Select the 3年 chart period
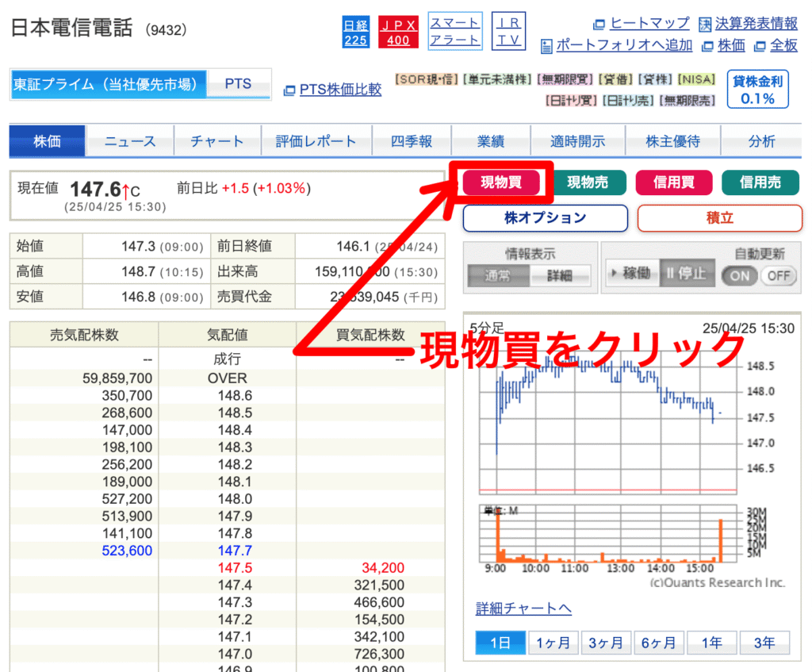The width and height of the screenshot is (812, 672). pos(764,643)
